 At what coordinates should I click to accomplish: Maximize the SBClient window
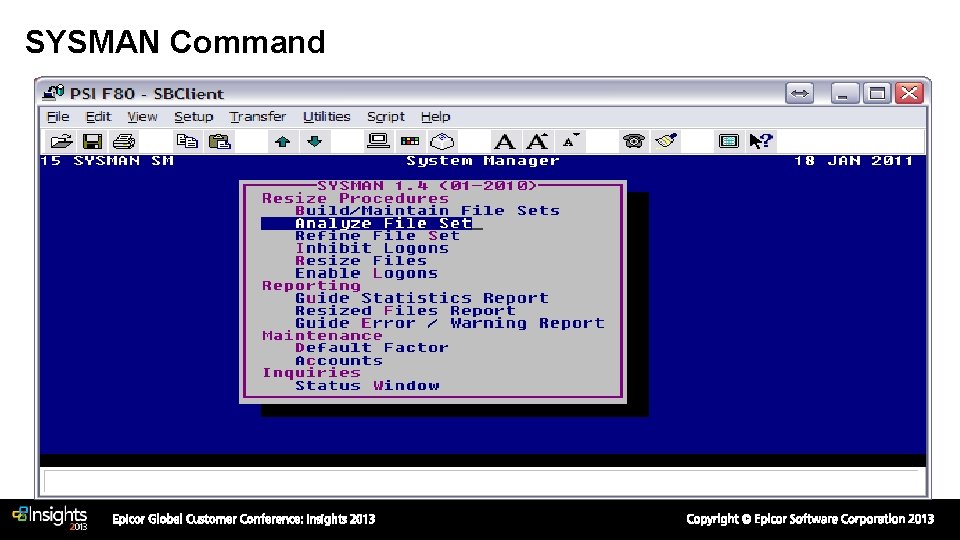tap(877, 94)
